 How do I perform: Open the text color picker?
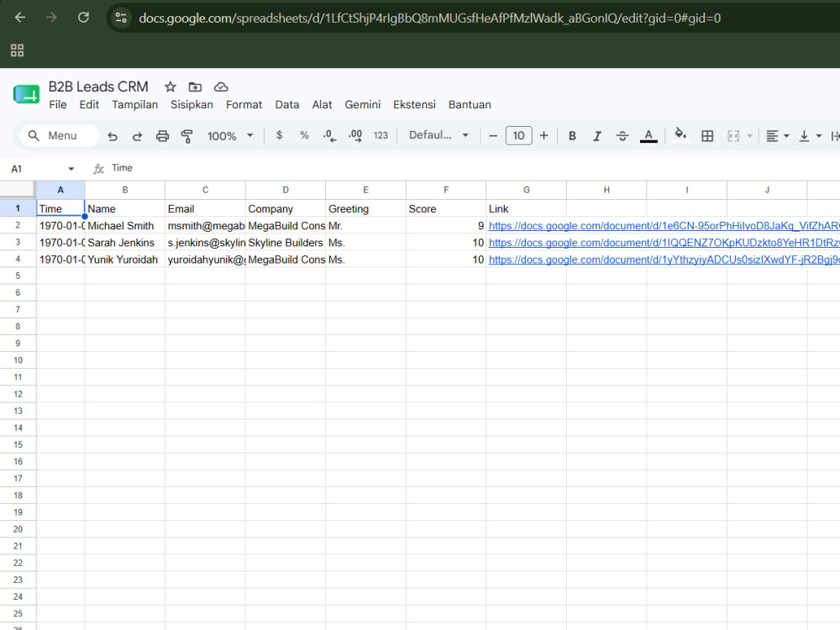[648, 136]
